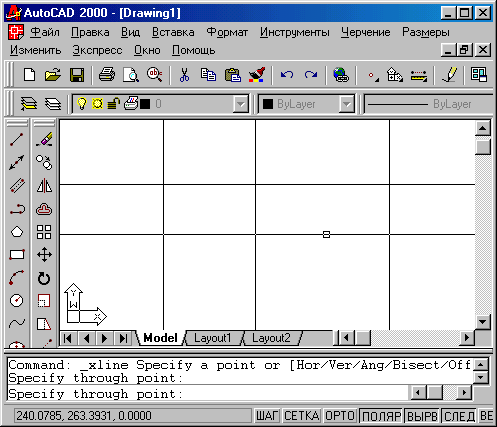Jump to last layout tab arrow

[123, 338]
